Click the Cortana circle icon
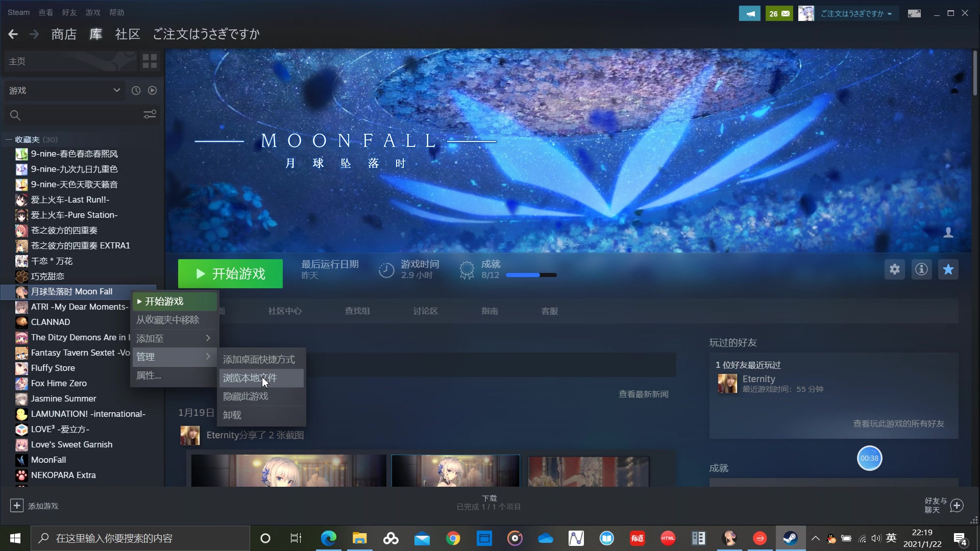The image size is (980, 551). (265, 538)
